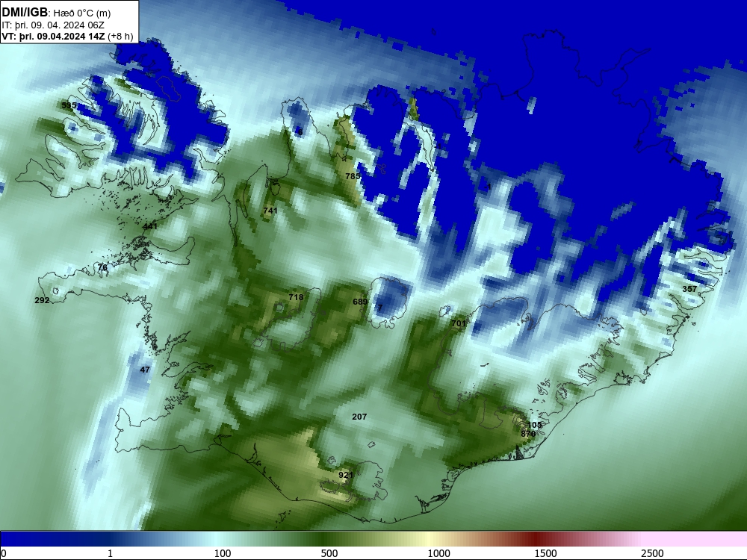Click the map value 47
Image resolution: width=747 pixels, height=560 pixels.
(145, 370)
